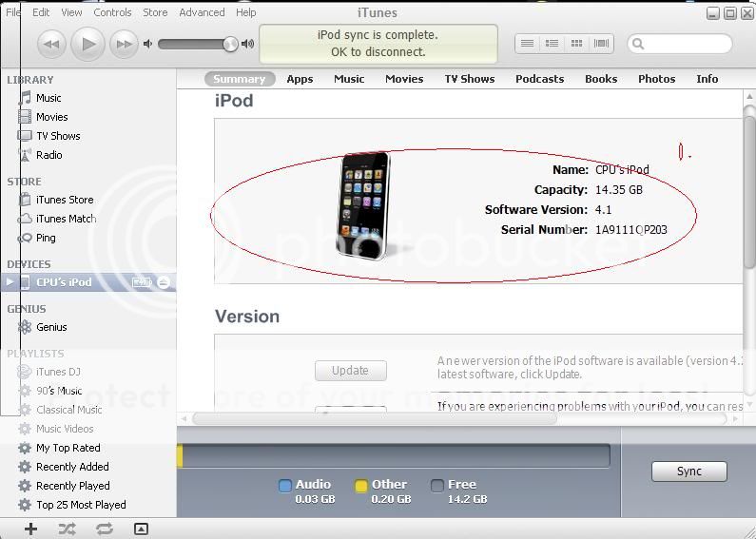Screen dimensions: 756x539
Task: Open the 90's Music playlist
Action: [x=59, y=391]
